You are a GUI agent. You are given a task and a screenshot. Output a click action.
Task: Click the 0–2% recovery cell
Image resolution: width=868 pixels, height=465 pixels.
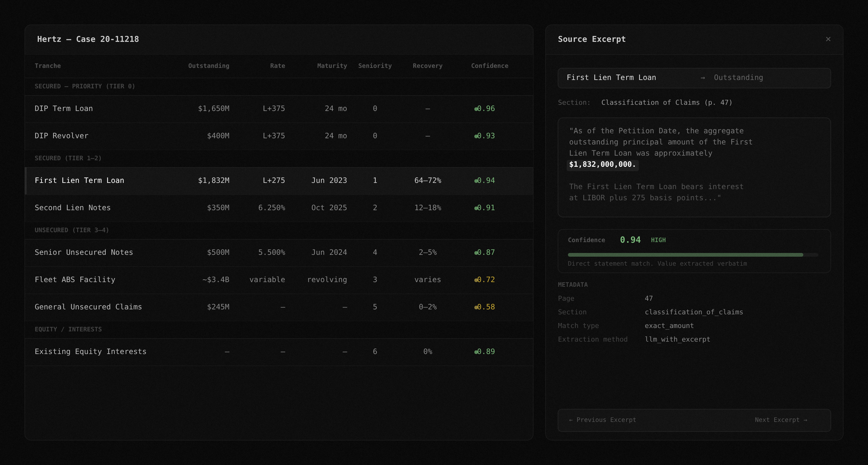(427, 307)
